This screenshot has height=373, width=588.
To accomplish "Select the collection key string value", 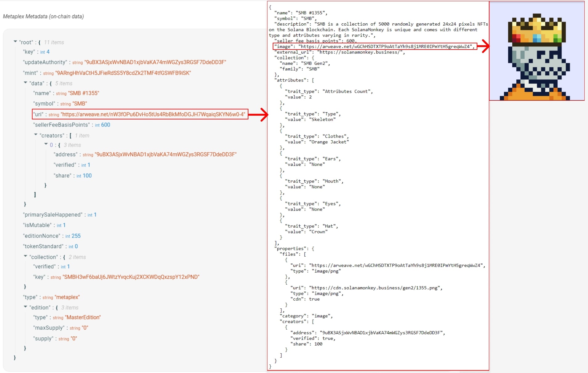I will 131,277.
